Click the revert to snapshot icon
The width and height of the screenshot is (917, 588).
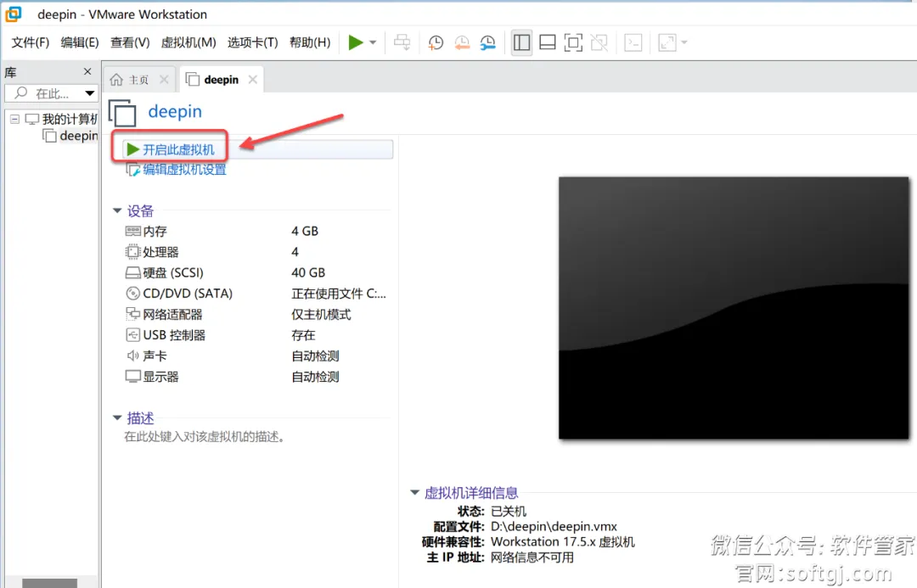[x=462, y=42]
